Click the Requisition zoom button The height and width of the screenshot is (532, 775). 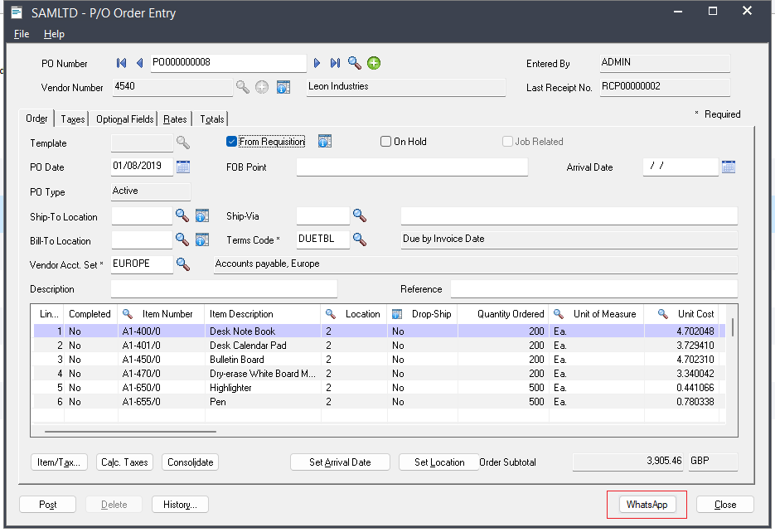click(324, 142)
